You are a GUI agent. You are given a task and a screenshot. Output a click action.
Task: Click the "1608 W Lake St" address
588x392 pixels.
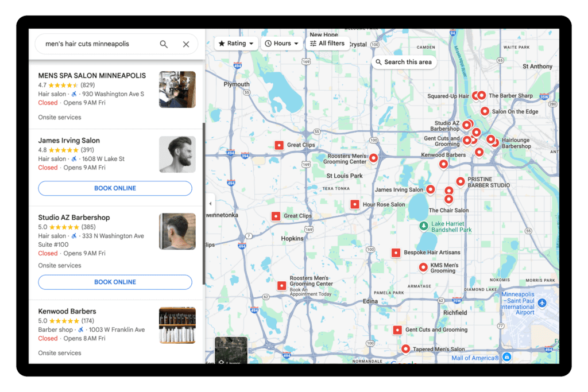(103, 159)
